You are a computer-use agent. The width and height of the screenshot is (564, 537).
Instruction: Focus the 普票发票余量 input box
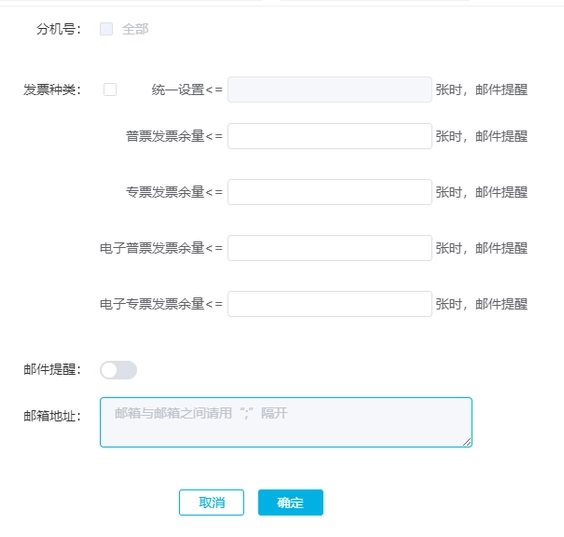(329, 136)
